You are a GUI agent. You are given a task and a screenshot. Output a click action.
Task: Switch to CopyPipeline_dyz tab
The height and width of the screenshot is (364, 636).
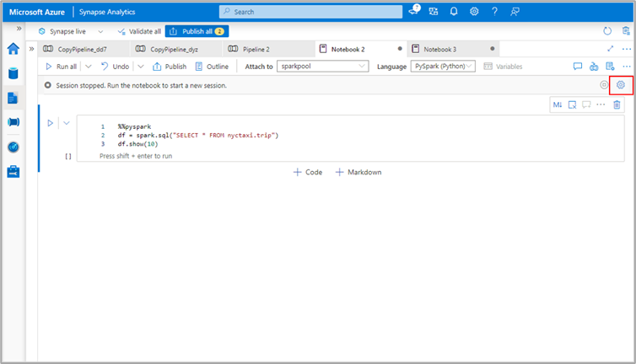tap(176, 49)
